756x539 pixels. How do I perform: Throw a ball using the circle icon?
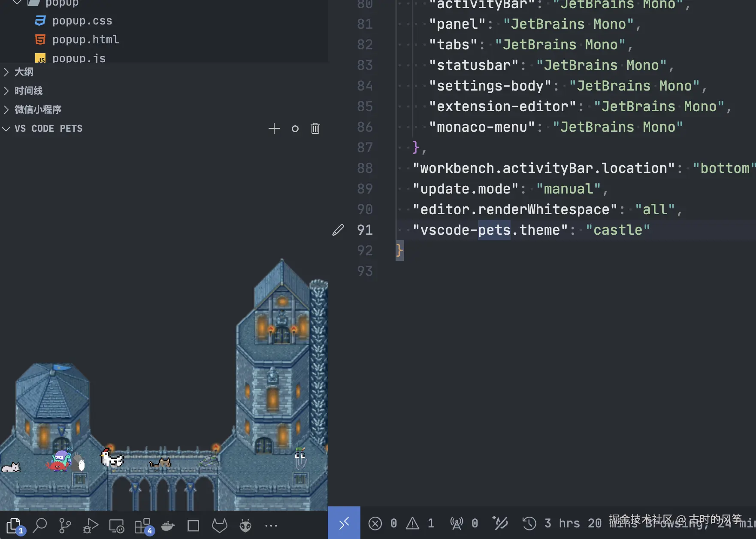295,128
